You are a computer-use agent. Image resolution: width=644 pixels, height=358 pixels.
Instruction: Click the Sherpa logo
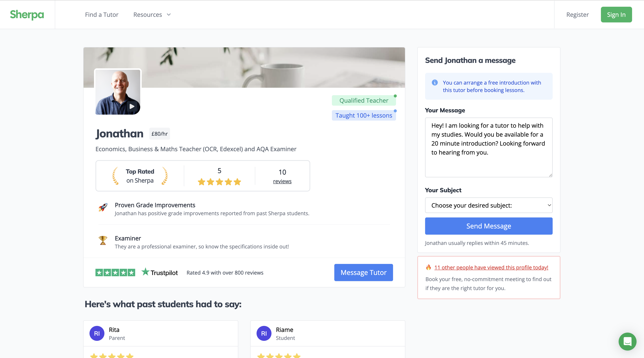[x=27, y=15]
